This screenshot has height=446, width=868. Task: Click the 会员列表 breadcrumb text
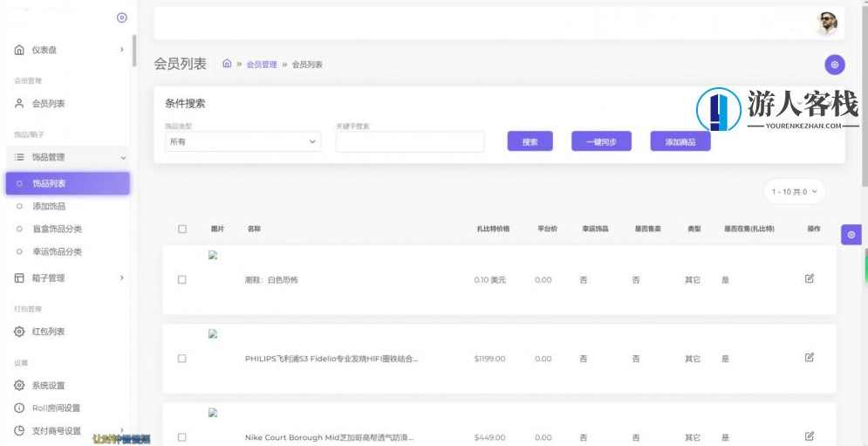tap(307, 65)
